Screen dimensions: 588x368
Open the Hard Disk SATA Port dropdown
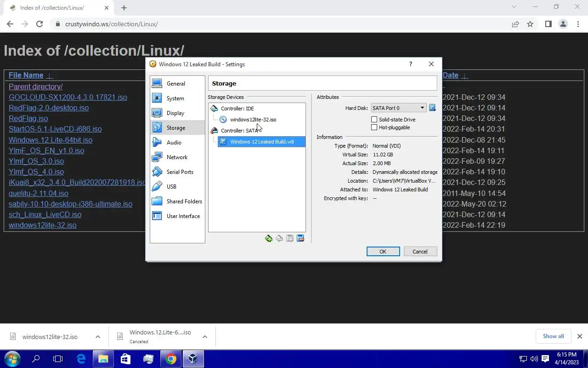[x=398, y=108]
